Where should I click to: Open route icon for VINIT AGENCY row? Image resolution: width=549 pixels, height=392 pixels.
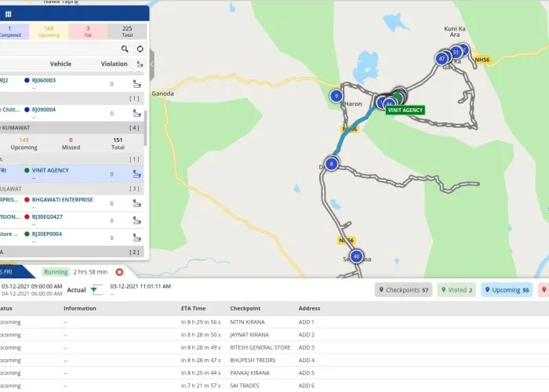(x=137, y=174)
